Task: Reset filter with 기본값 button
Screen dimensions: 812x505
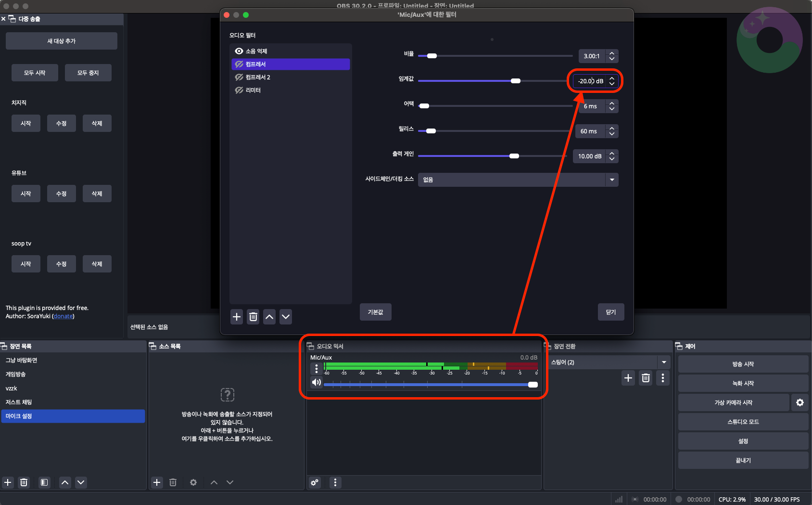Action: pyautogui.click(x=376, y=312)
